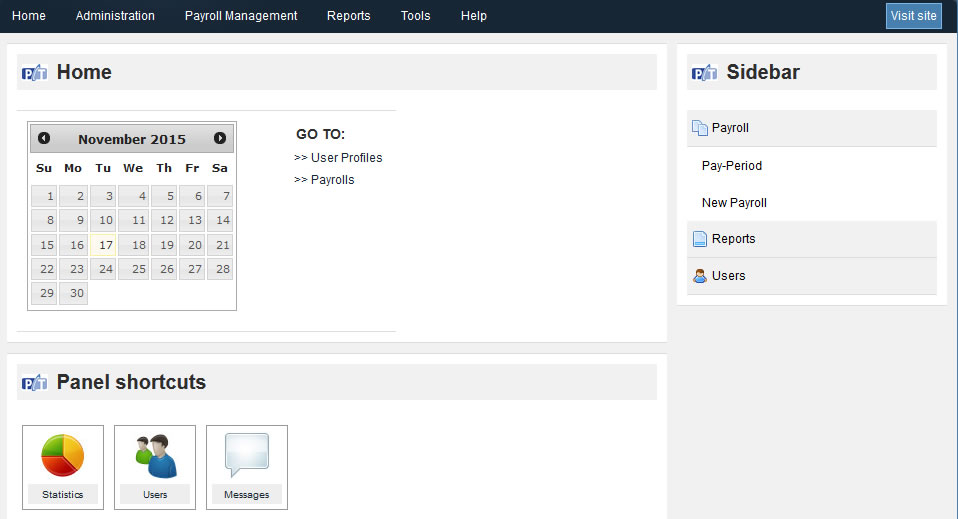Click the Users person icon in sidebar

coord(700,276)
